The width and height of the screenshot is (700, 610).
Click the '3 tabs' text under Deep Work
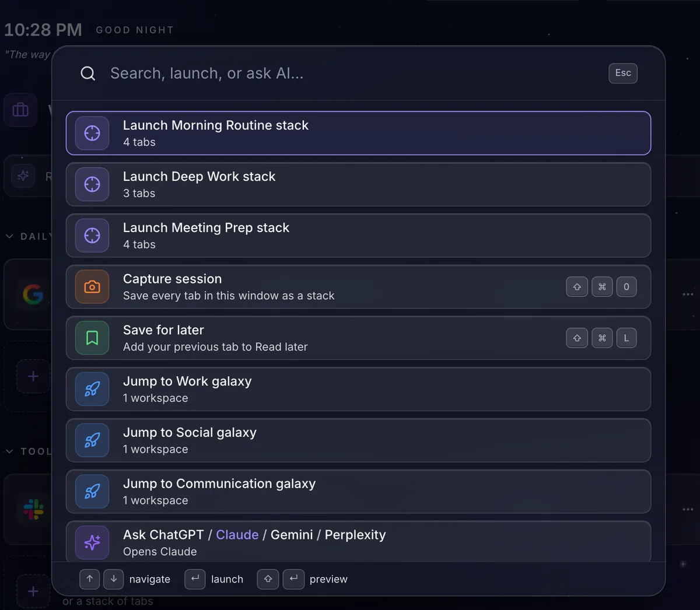click(139, 194)
